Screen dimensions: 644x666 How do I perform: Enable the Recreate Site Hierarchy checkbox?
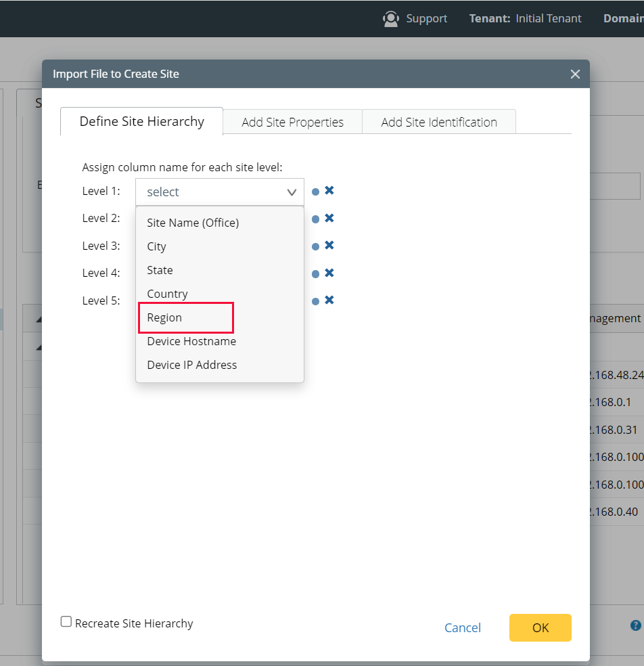(66, 621)
